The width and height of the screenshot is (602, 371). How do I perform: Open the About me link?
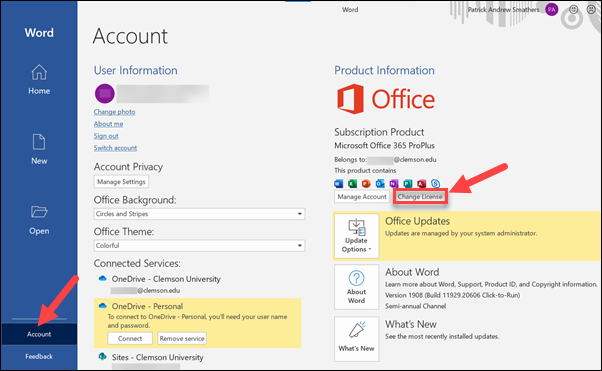pos(108,124)
